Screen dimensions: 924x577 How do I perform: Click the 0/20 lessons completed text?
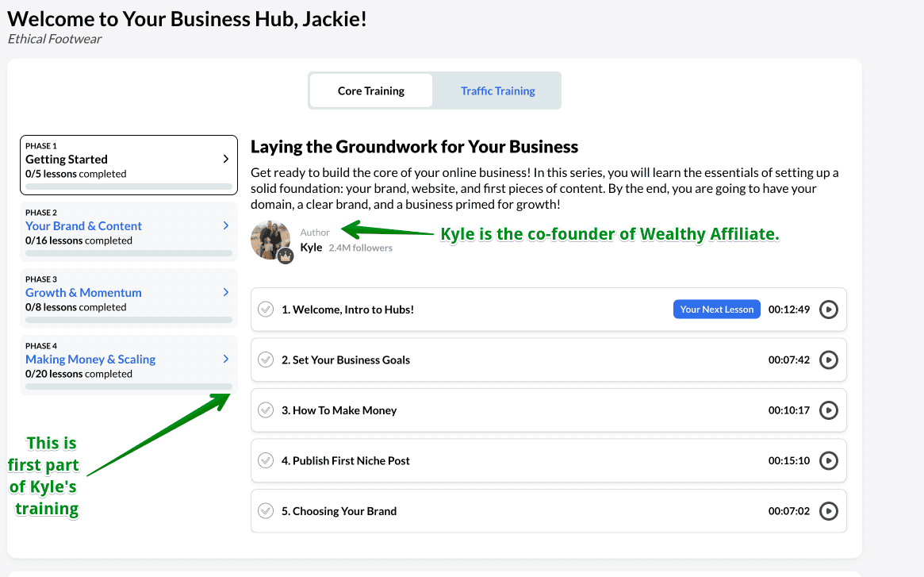tap(79, 374)
